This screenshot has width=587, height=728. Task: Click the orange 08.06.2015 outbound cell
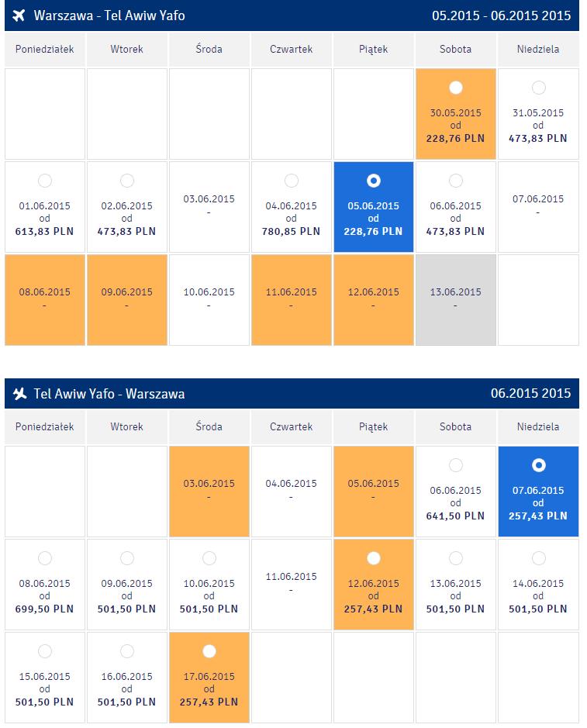pyautogui.click(x=44, y=299)
